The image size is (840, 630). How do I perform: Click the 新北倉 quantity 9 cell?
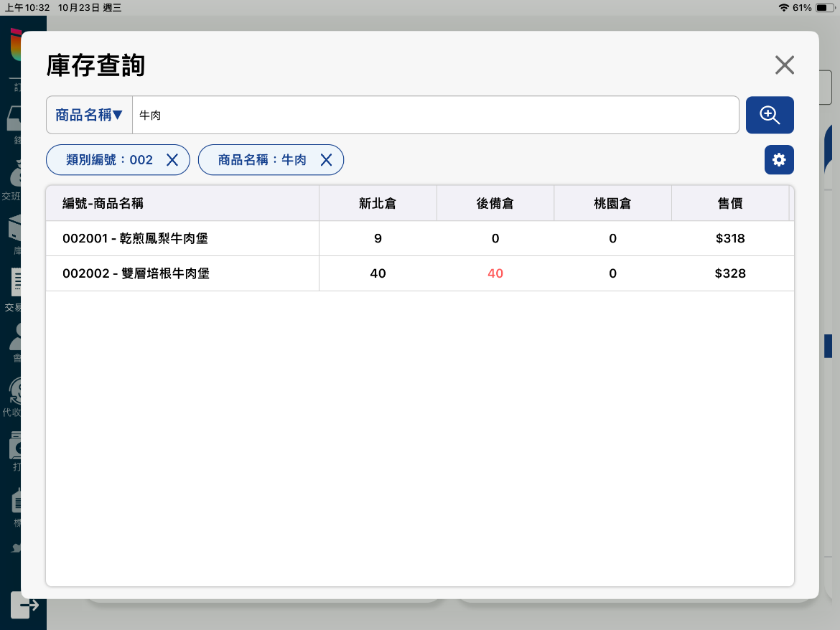tap(378, 238)
